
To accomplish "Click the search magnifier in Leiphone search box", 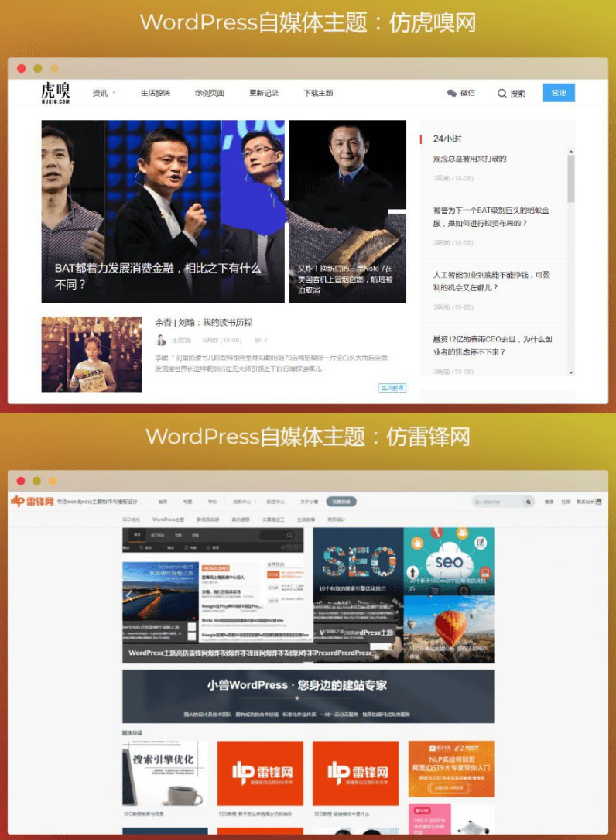I will (529, 502).
